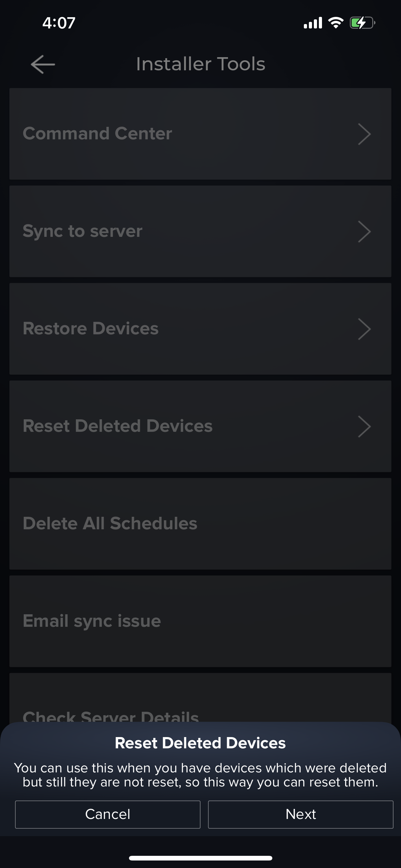
Task: Tap the cellular signal strength icon
Action: coord(313,23)
